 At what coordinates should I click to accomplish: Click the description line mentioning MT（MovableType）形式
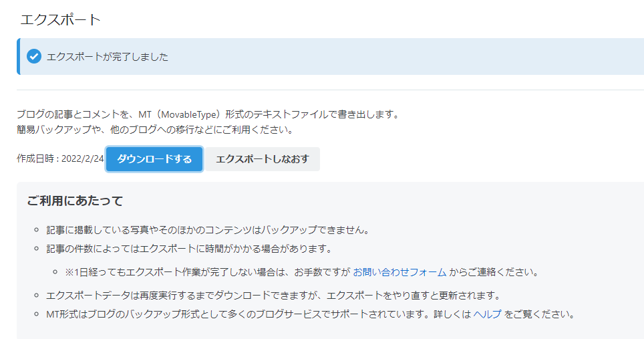coord(208,114)
